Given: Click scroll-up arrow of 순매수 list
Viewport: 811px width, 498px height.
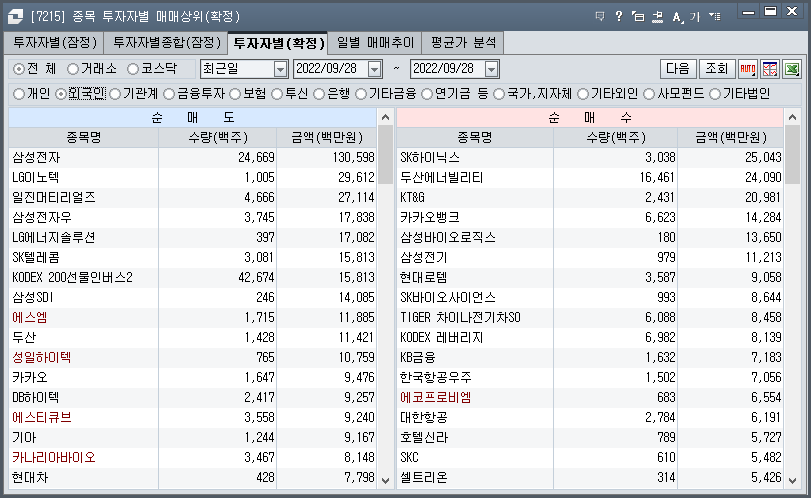Looking at the screenshot, I should [792, 117].
